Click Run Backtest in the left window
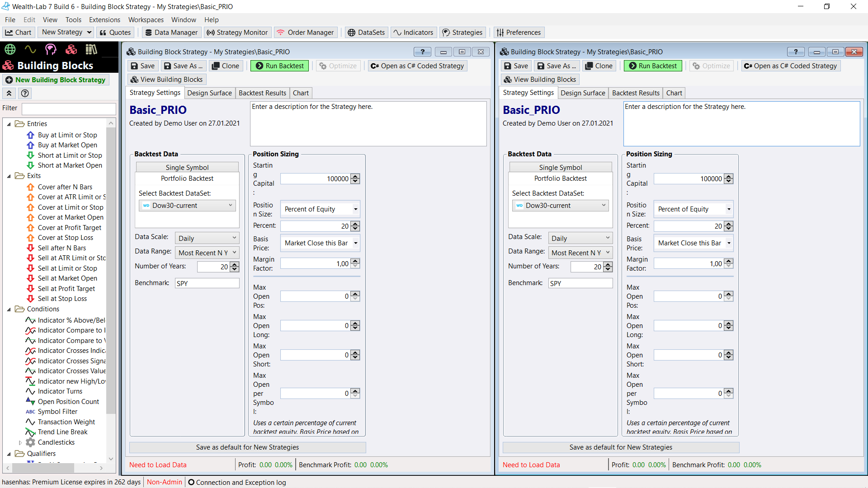868x488 pixels. 280,66
